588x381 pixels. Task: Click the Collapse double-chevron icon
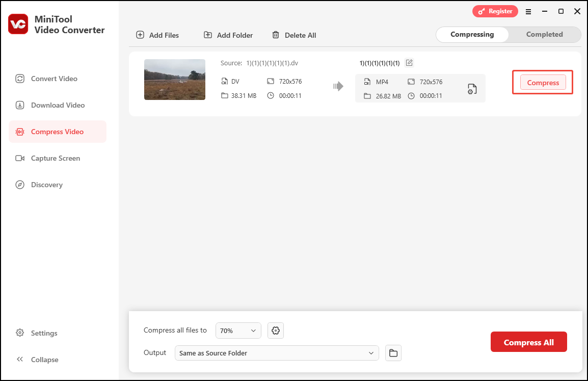[x=20, y=359]
